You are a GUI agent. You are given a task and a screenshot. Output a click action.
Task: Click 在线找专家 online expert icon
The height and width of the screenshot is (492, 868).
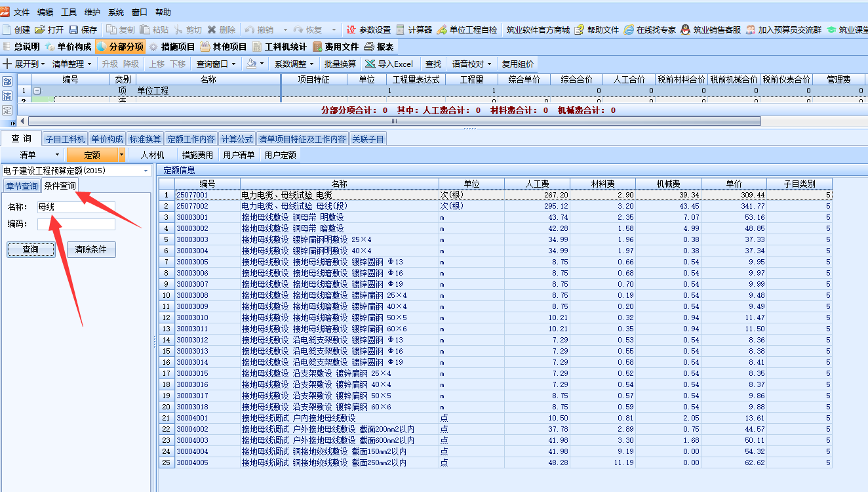pos(629,30)
